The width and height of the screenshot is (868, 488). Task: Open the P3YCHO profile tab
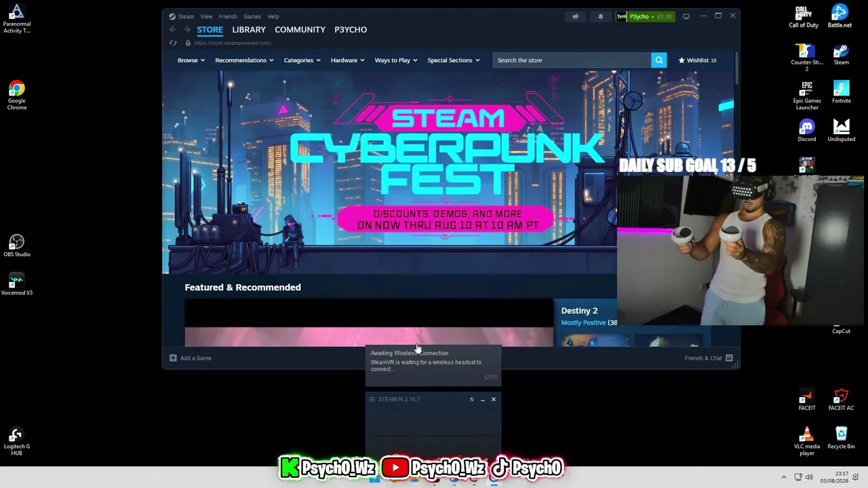tap(351, 30)
